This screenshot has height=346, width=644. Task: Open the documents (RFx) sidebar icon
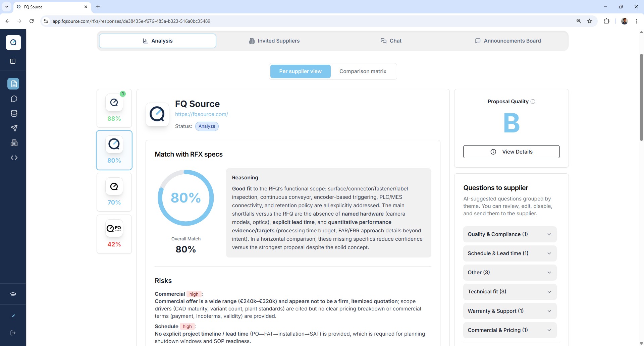[x=13, y=84]
